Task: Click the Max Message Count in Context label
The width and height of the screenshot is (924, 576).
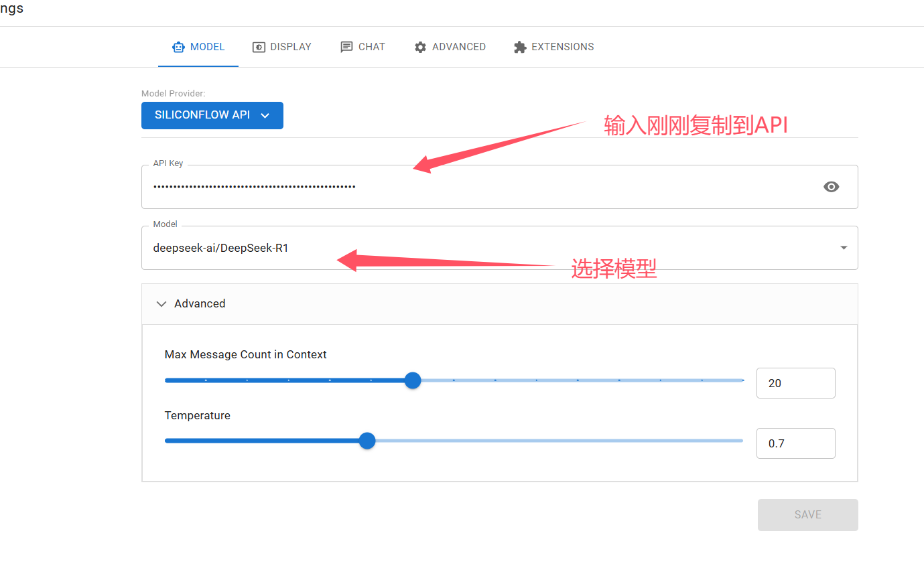Action: [245, 354]
